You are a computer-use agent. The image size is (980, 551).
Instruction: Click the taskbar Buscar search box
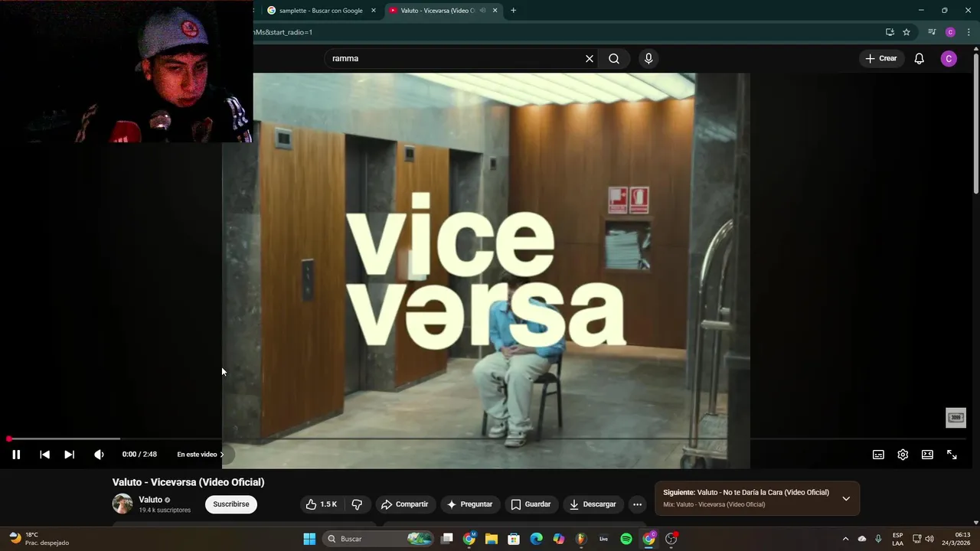(379, 539)
